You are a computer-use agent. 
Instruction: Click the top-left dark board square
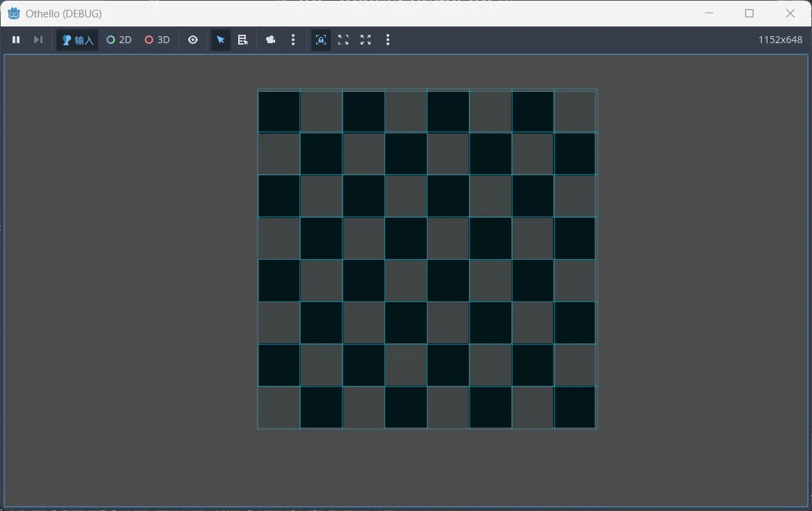tap(279, 111)
